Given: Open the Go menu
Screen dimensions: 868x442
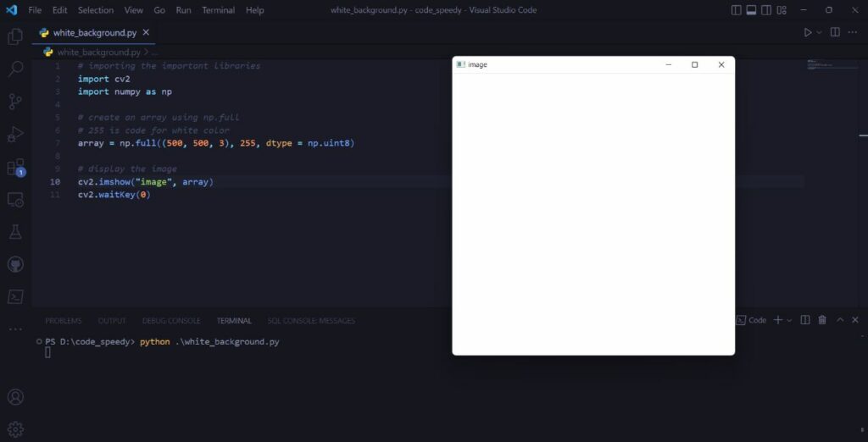Looking at the screenshot, I should (159, 10).
